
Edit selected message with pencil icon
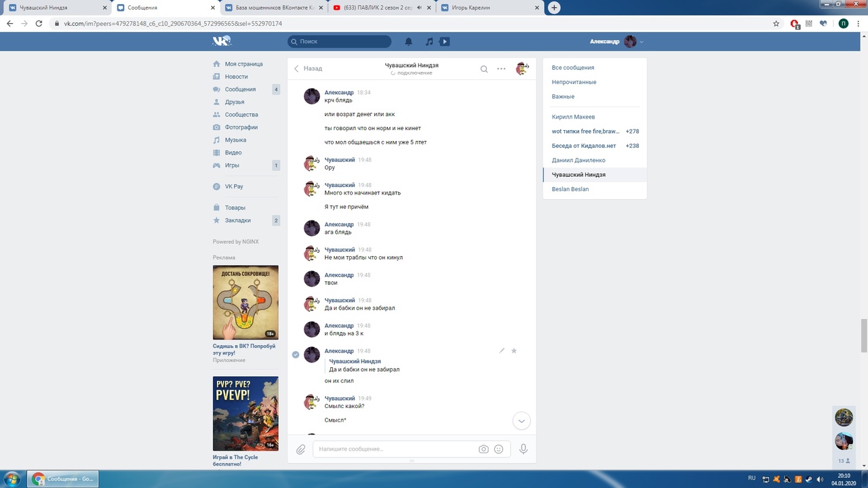pos(502,350)
